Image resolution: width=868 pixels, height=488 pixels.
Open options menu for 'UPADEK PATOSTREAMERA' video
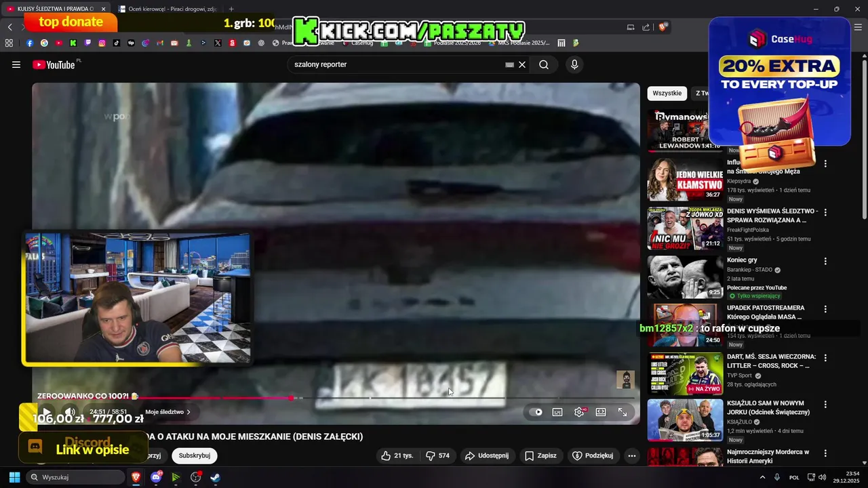point(825,309)
